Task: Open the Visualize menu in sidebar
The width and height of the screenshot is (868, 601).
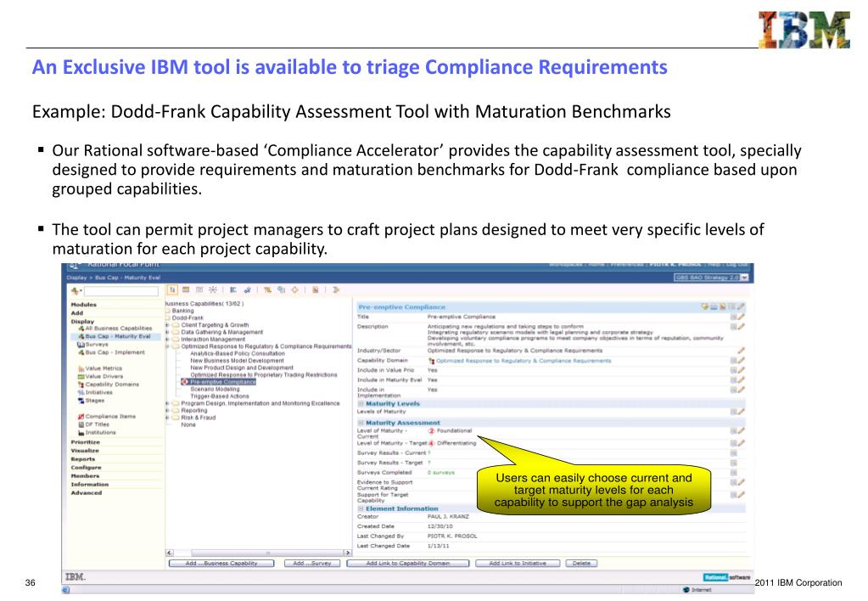Action: coord(85,451)
